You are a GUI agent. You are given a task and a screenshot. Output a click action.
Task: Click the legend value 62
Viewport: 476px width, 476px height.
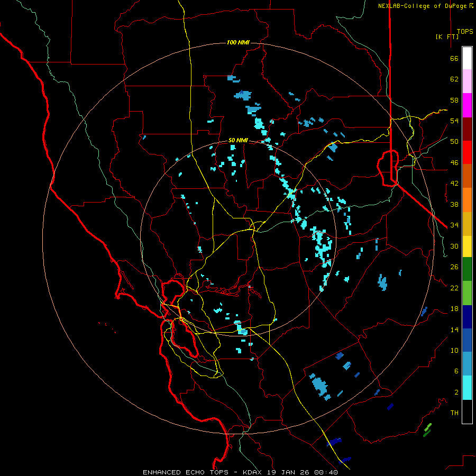tap(454, 79)
